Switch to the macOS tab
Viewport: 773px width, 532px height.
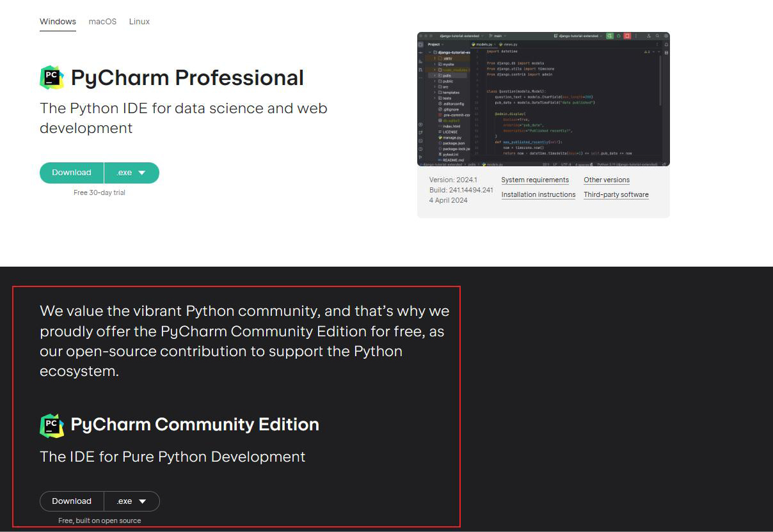coord(102,22)
